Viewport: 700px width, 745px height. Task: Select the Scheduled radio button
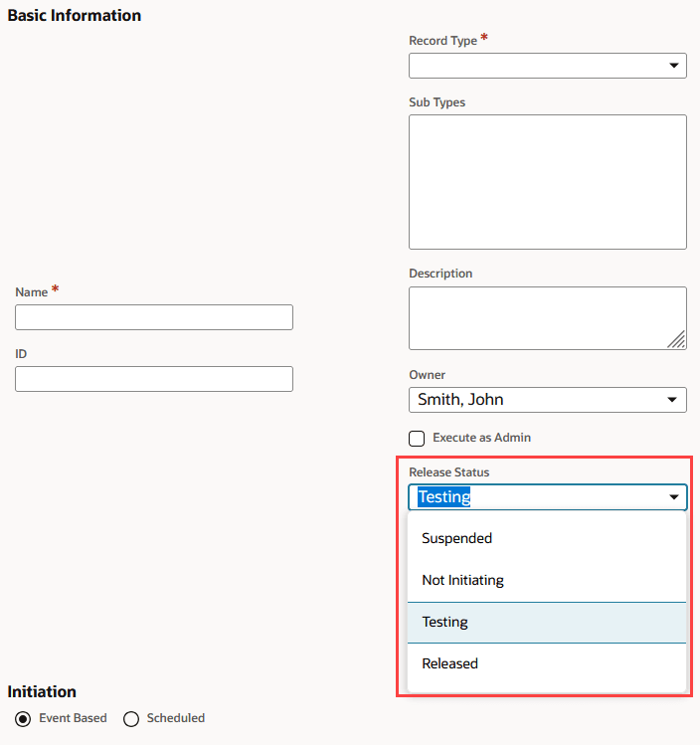tap(131, 719)
